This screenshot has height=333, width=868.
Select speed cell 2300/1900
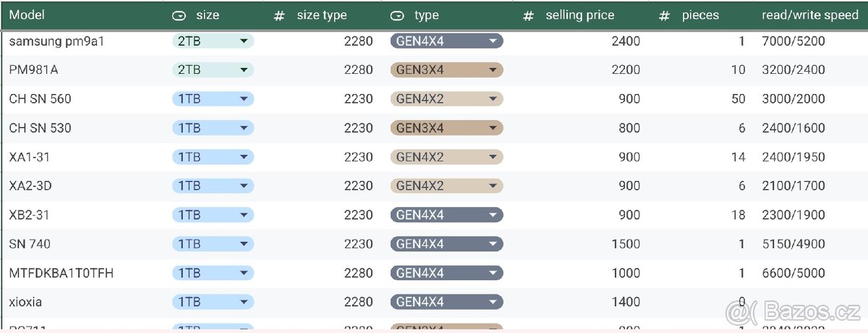(810, 215)
